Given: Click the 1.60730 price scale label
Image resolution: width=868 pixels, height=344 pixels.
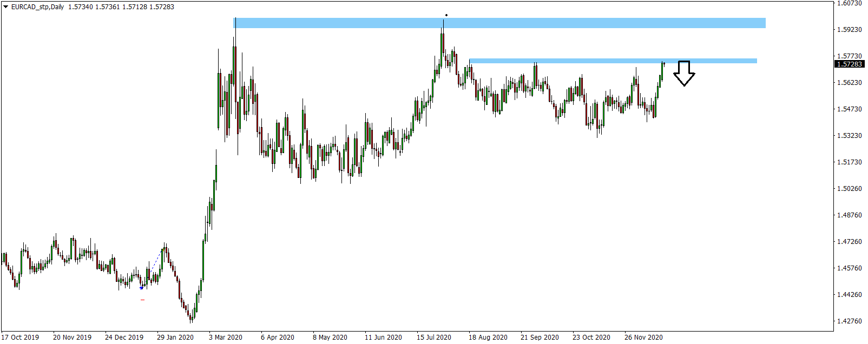Looking at the screenshot, I should click(849, 3).
